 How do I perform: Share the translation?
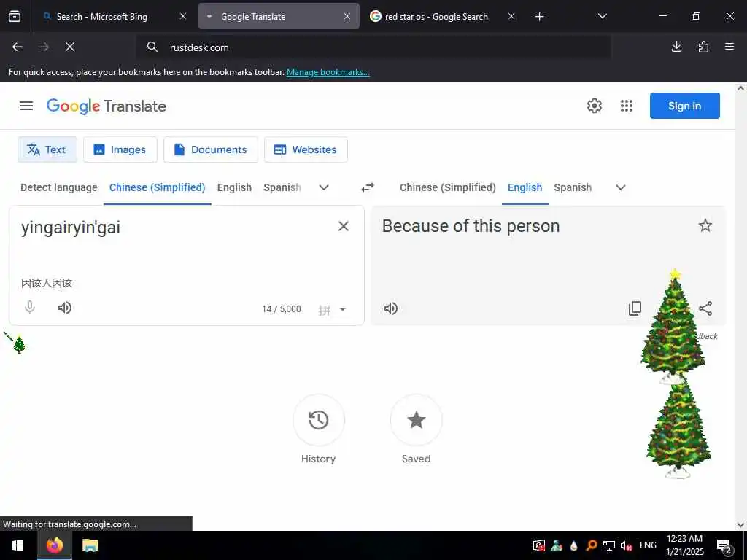pos(705,308)
